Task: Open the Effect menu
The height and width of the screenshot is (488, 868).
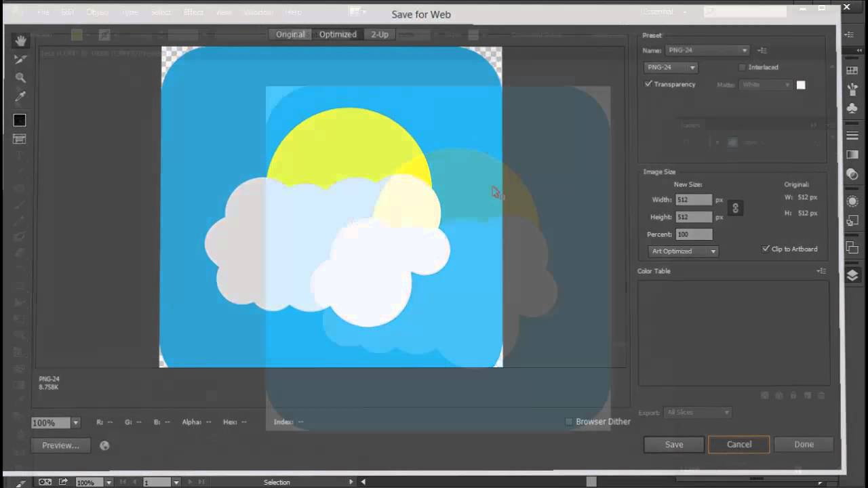Action: point(193,12)
